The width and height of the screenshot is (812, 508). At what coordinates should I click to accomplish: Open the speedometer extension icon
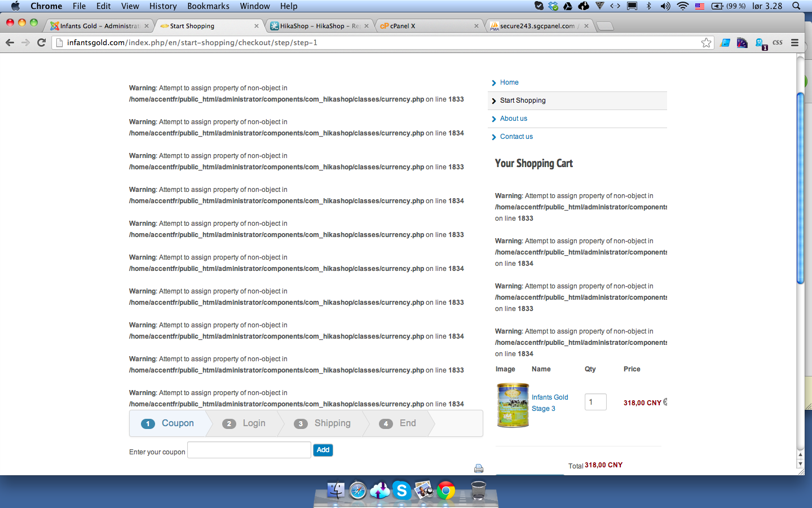742,42
